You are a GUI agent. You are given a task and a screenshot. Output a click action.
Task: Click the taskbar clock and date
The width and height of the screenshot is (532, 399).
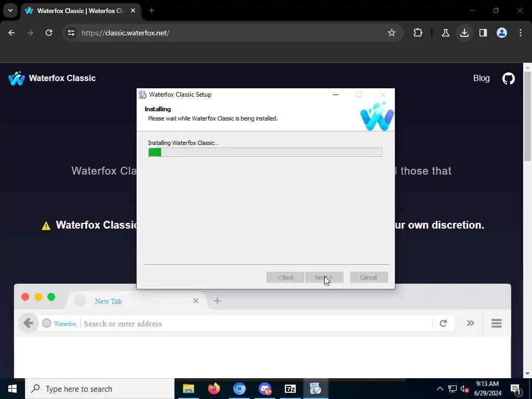click(x=487, y=389)
